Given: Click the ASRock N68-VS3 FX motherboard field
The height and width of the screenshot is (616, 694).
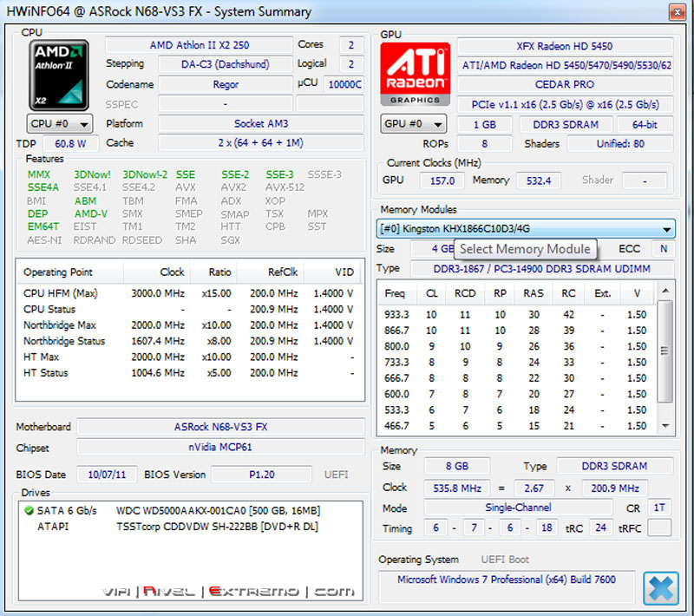Looking at the screenshot, I should point(221,427).
